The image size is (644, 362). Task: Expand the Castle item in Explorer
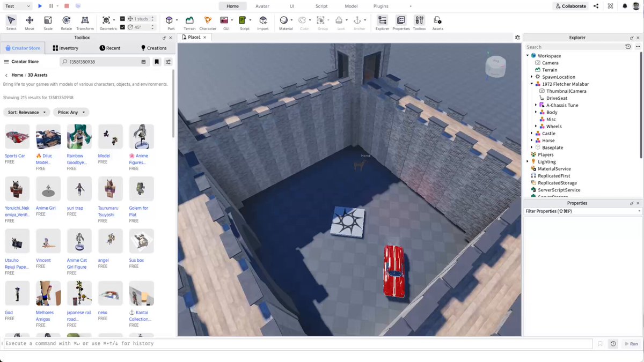click(x=532, y=134)
